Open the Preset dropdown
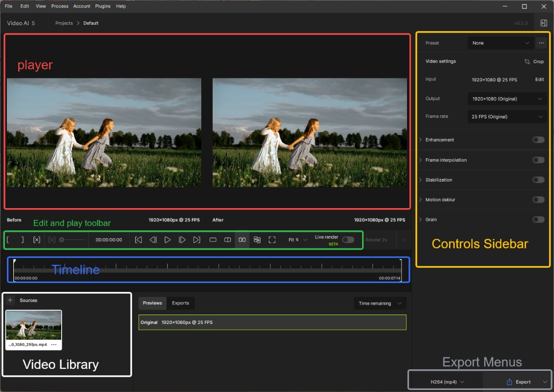 pos(500,43)
